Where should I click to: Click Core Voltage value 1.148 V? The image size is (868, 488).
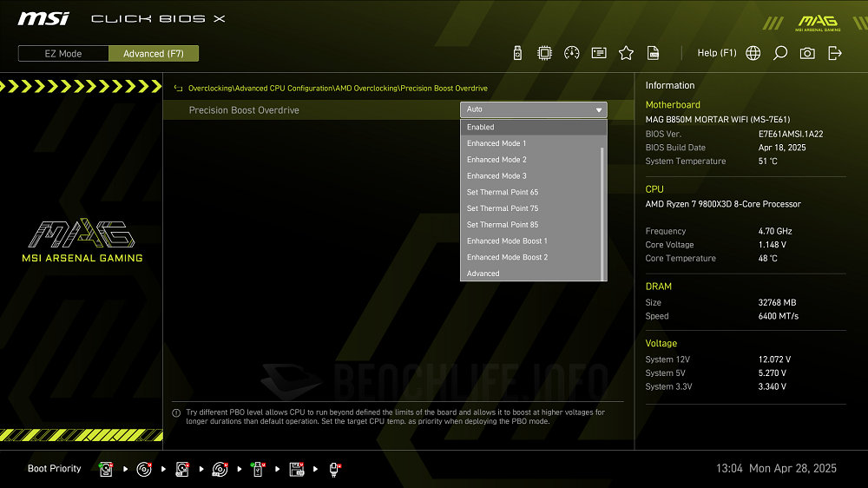(x=773, y=245)
